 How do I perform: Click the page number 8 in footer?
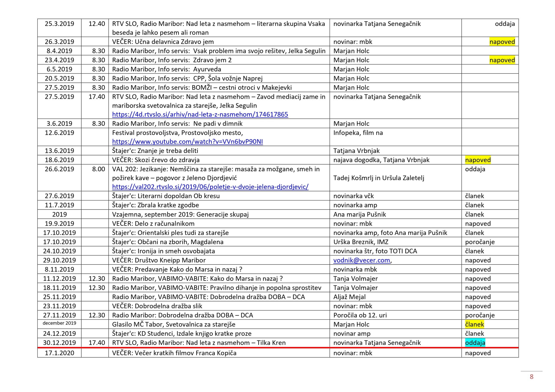(x=531, y=377)
